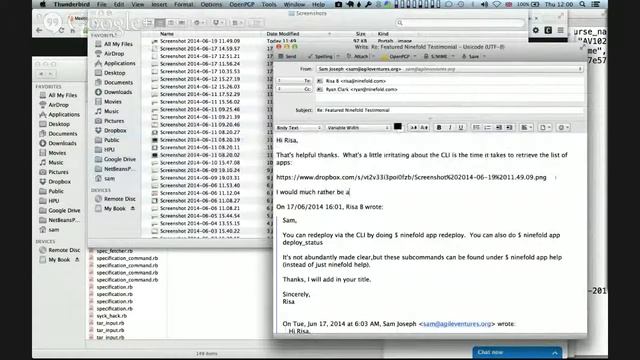Increase font size in formatting bar
The image size is (640, 360).
[424, 128]
